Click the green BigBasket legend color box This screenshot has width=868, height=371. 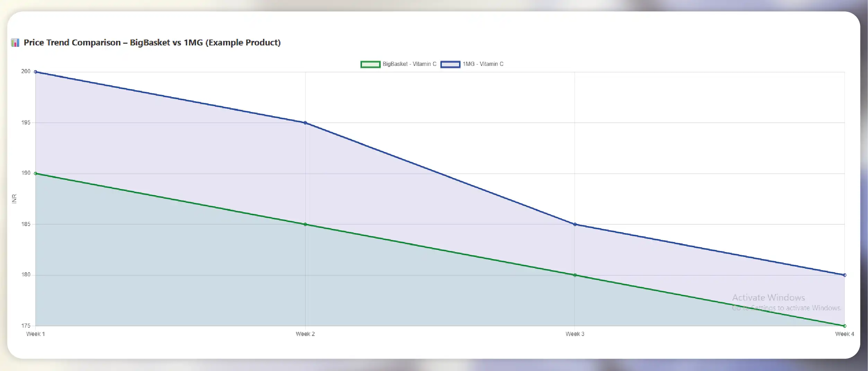click(370, 64)
